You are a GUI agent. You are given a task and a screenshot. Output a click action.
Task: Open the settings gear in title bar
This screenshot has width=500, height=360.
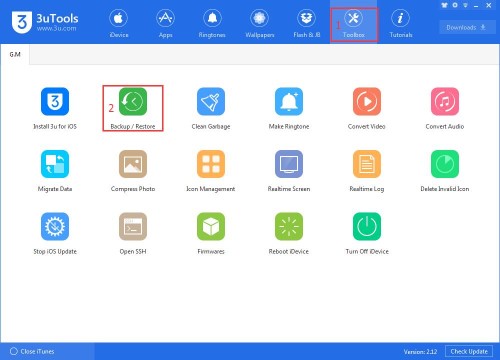point(455,5)
